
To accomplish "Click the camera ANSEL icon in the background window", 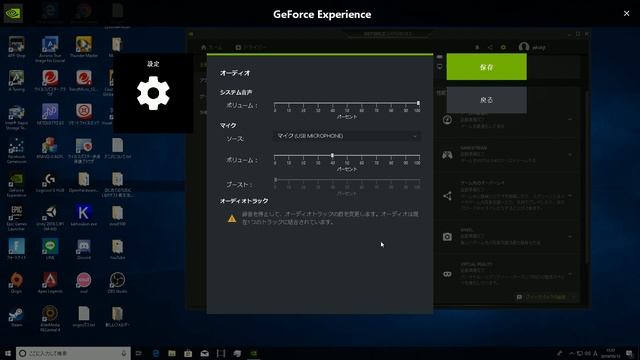I will click(x=447, y=237).
